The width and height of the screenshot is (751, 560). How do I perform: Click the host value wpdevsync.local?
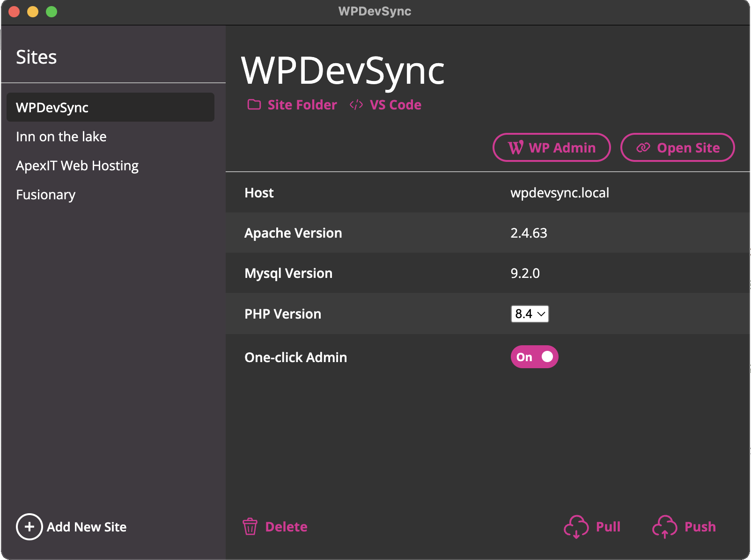coord(560,193)
